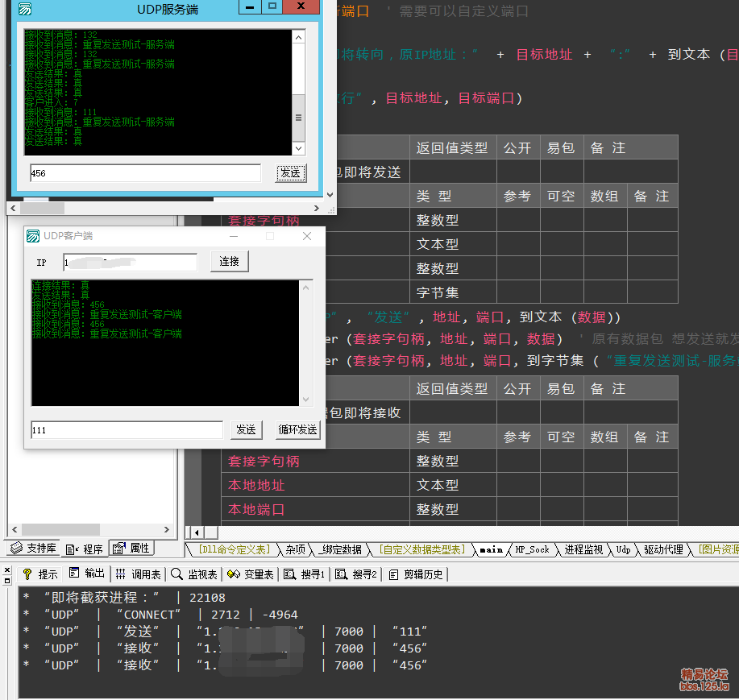739x700 pixels.
Task: Click the UDP服务端 log scrollbar thumb
Action: (299, 118)
